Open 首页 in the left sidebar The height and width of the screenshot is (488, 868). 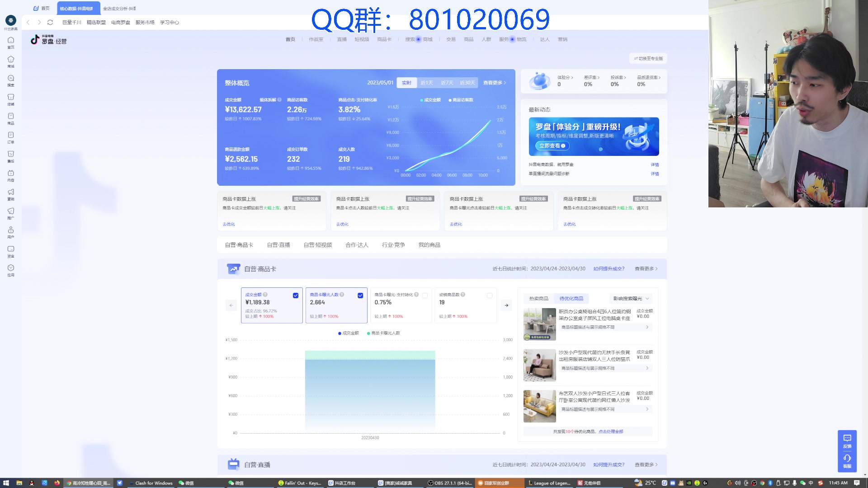[11, 42]
